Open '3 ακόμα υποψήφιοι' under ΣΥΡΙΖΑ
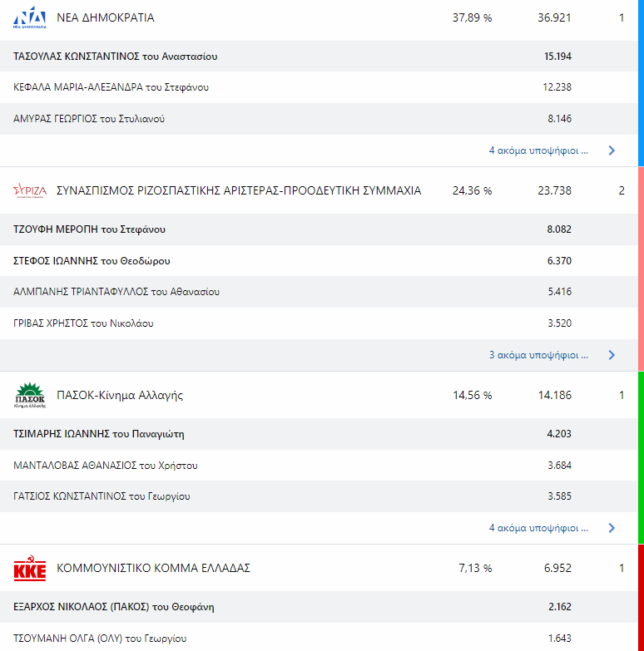 coord(538,355)
